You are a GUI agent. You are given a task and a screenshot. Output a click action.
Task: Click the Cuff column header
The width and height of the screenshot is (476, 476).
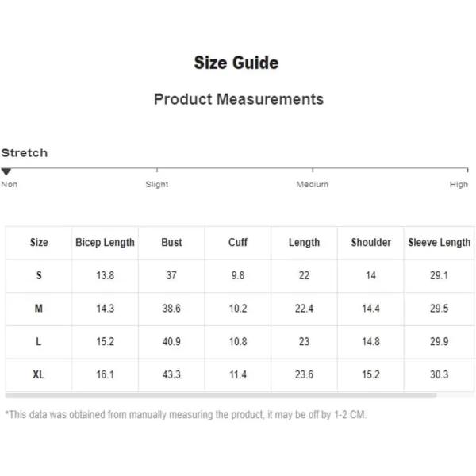pos(238,242)
